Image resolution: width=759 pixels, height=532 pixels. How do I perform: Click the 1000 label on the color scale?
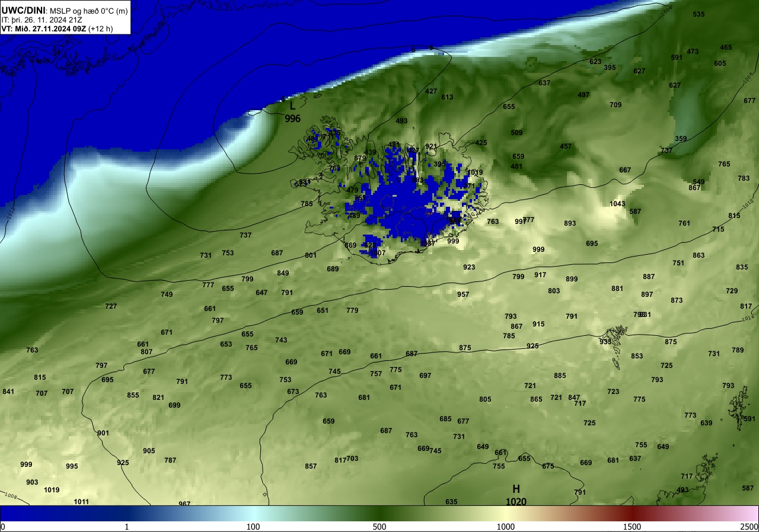tap(506, 527)
